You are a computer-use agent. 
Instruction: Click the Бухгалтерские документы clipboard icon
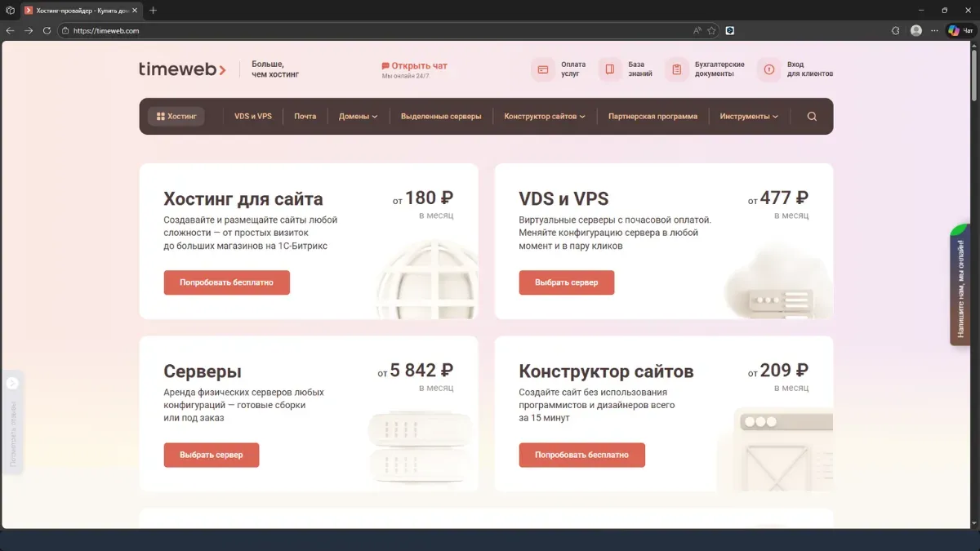coord(676,69)
